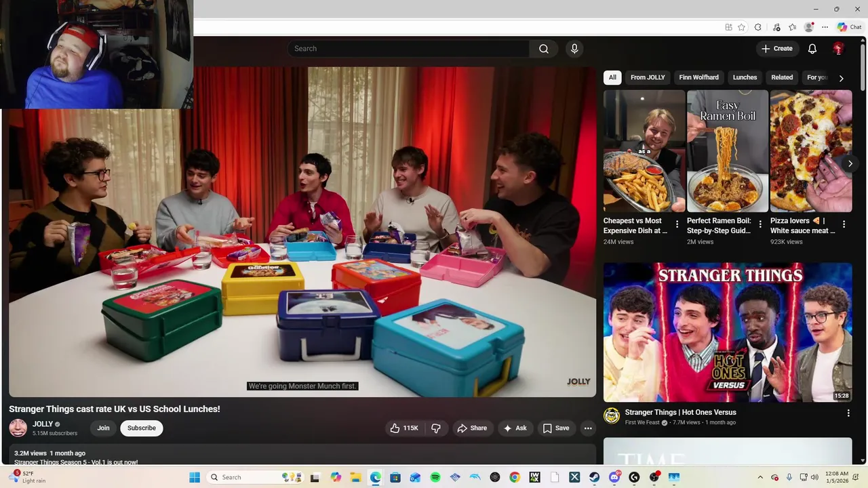
Task: Open volume control in system tray
Action: coord(814,477)
